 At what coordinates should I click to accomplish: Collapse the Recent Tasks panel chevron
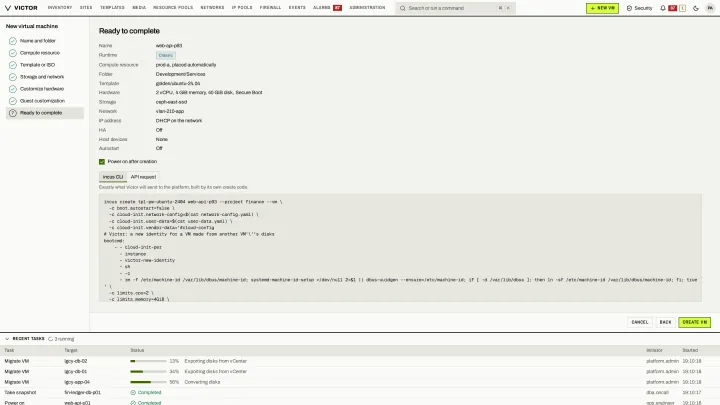click(7, 339)
